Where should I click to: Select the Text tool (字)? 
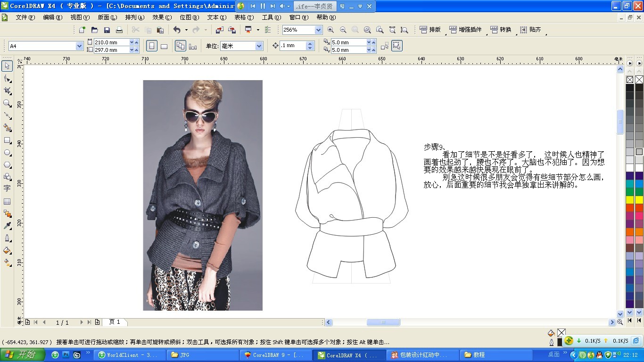[7, 189]
